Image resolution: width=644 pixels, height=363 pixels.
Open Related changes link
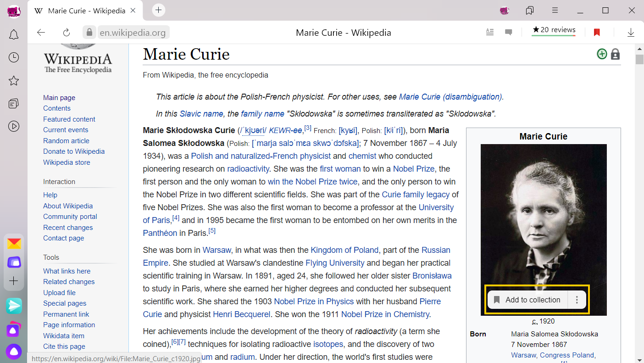69,282
